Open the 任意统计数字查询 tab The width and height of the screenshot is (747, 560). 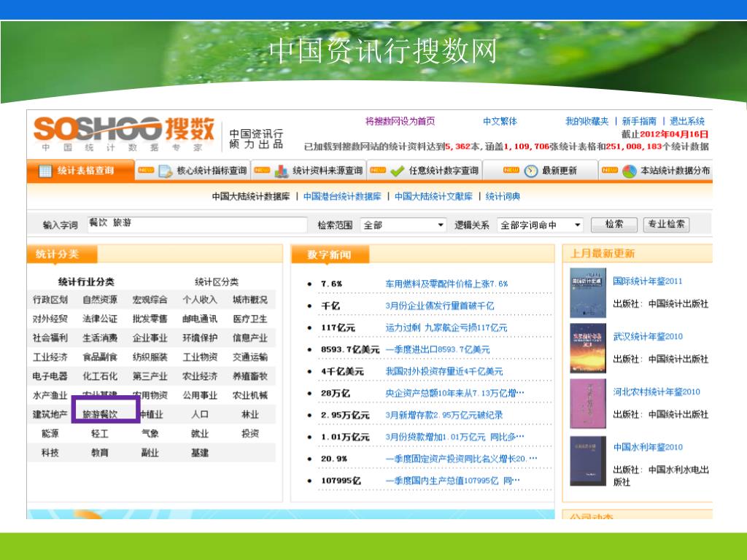coord(425,171)
